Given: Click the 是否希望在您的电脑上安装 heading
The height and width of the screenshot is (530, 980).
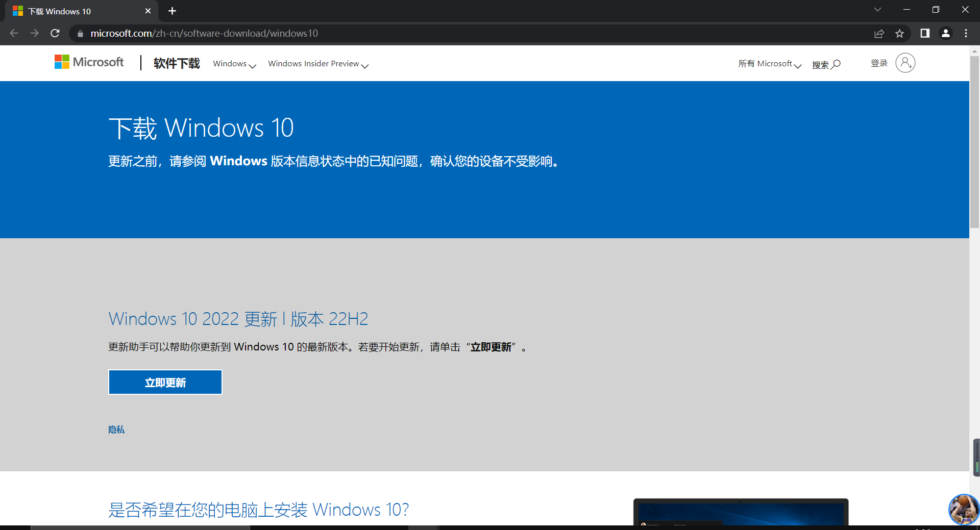Looking at the screenshot, I should tap(258, 510).
